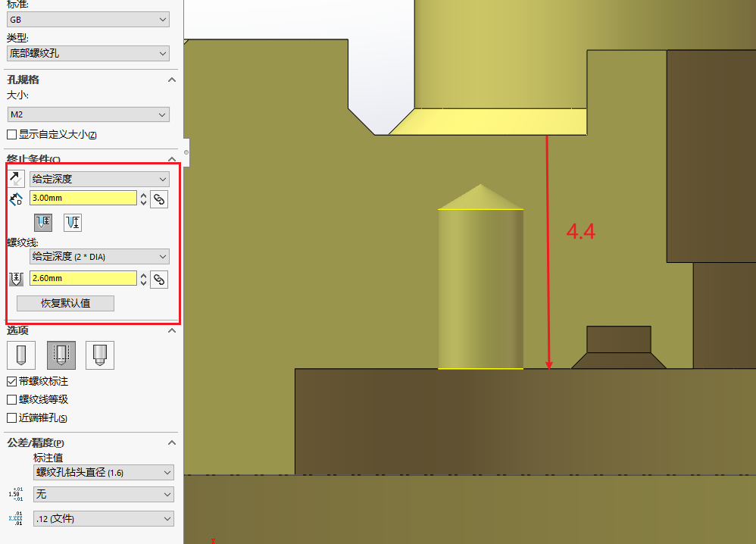Select the tap drill diameter option icon
This screenshot has width=756, height=544.
click(20, 355)
